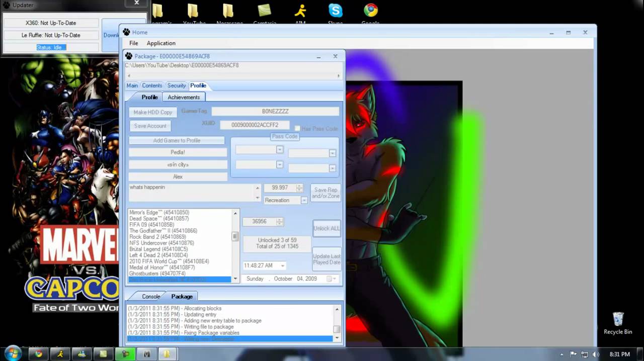Click the GamerTag field B0NEZZZZ

click(275, 111)
